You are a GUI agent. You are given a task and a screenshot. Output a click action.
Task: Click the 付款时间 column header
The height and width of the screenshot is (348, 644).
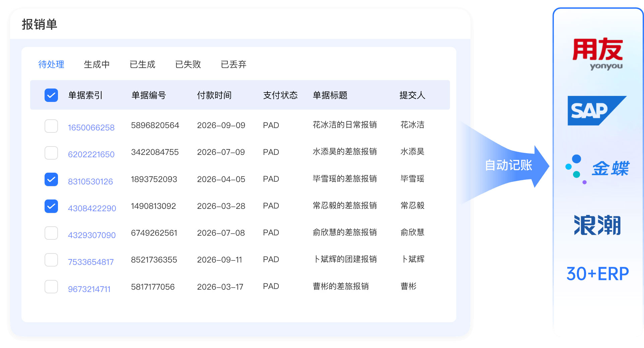[214, 95]
